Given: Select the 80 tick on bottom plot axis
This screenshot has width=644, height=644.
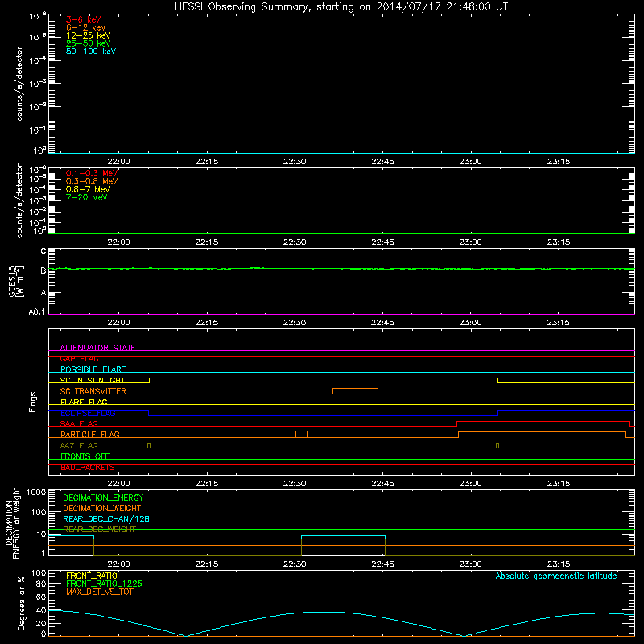Looking at the screenshot, I should (41, 584).
